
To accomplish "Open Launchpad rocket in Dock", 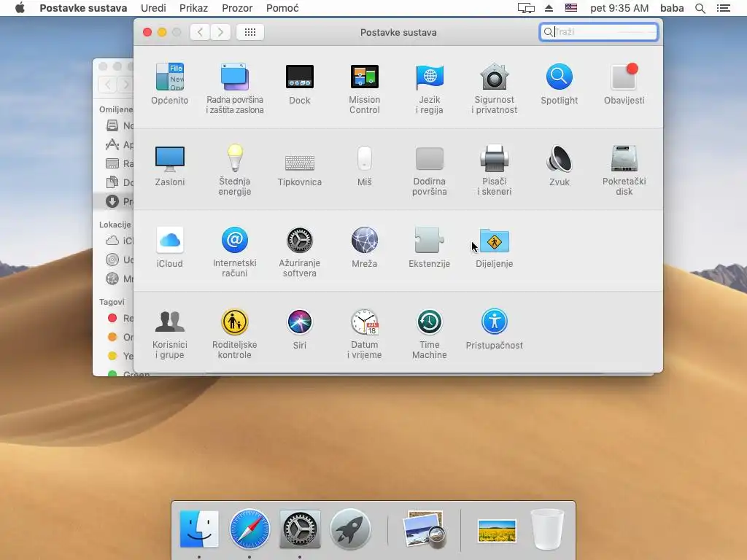I will tap(350, 529).
